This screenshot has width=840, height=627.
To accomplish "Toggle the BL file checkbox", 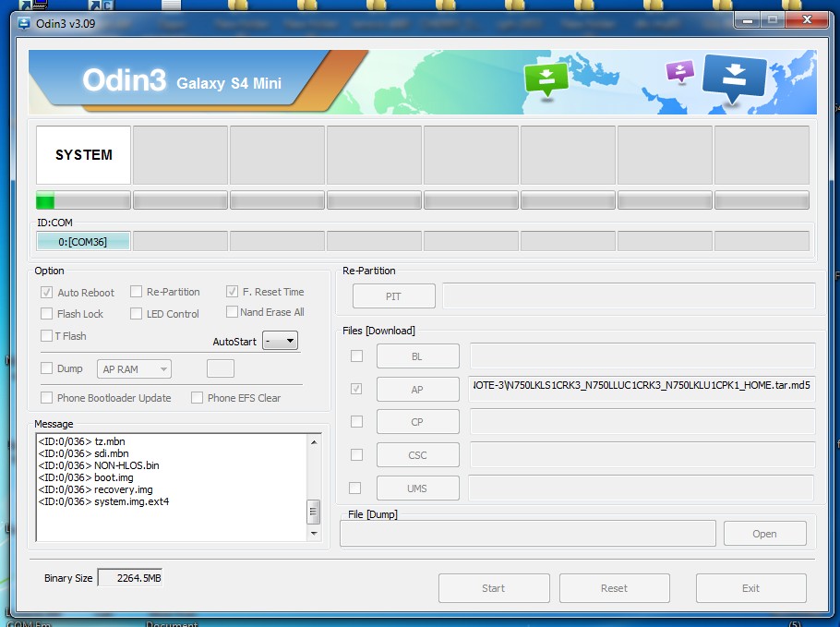I will (x=356, y=356).
